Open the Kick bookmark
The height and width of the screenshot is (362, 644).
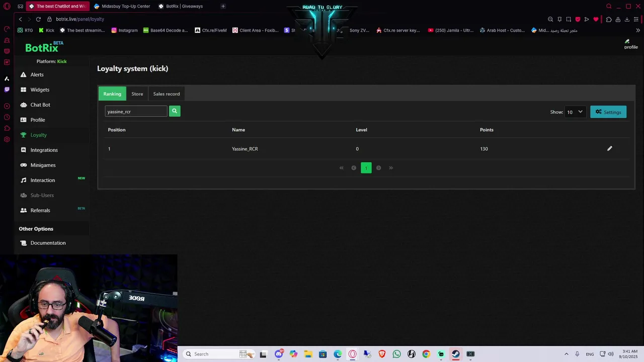coord(46,30)
